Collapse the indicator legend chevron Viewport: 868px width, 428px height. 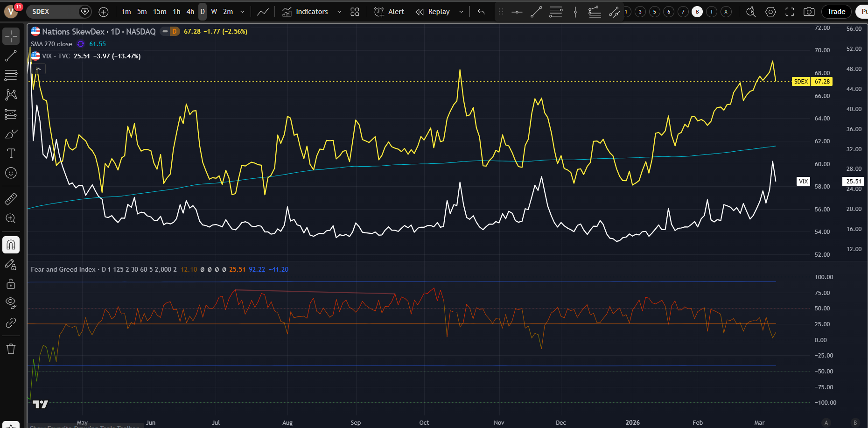[x=39, y=69]
